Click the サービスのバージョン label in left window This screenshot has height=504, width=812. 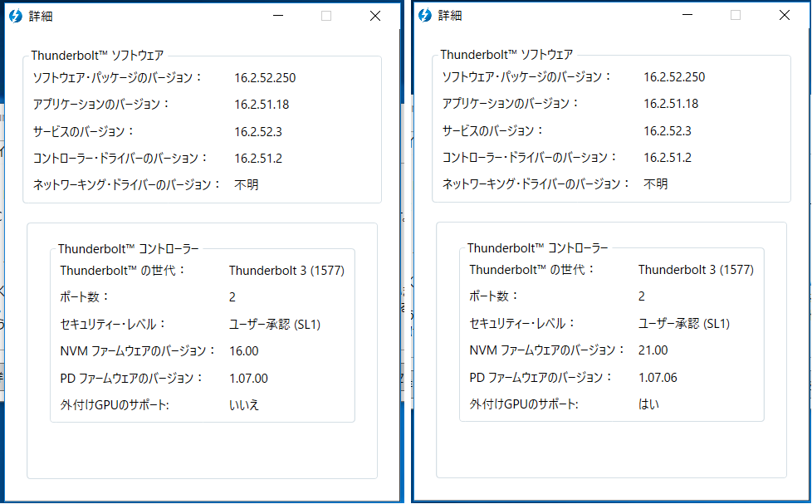[83, 131]
